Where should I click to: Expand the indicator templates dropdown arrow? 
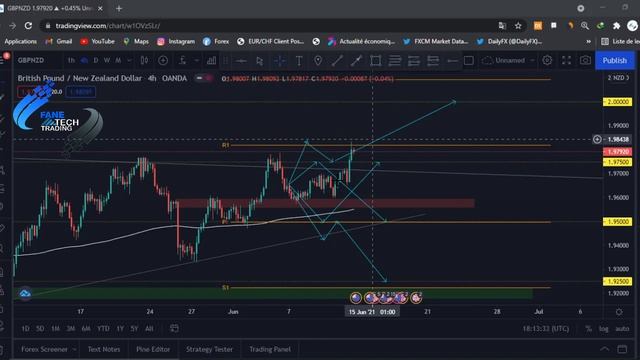click(x=196, y=60)
